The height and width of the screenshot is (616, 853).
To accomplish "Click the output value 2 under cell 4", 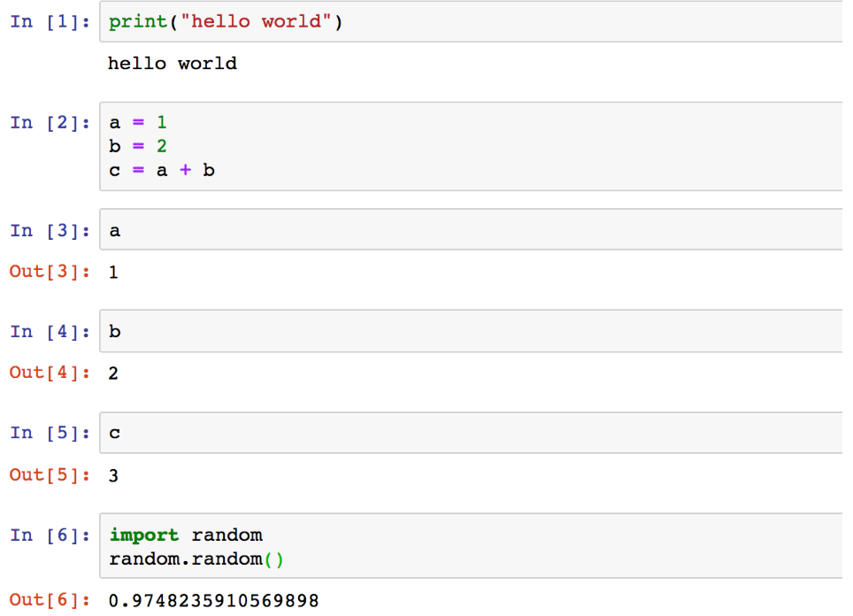I will [x=113, y=373].
